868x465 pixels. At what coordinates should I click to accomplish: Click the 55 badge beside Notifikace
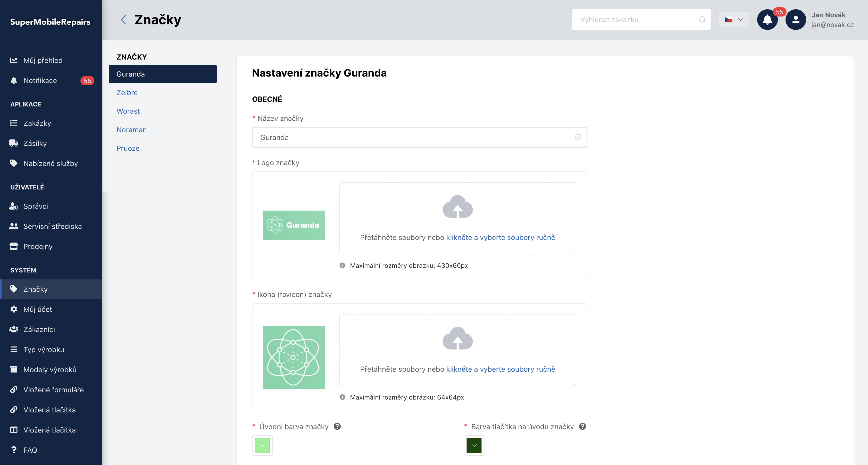(87, 80)
